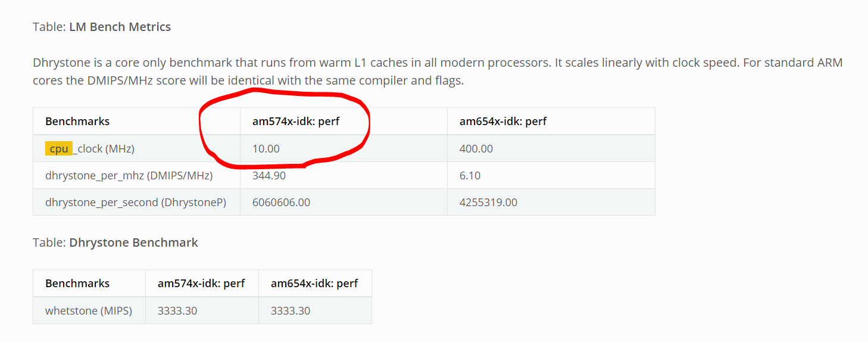Select the am654x-idk: perf header in Dhrystone table
Image resolution: width=868 pixels, height=342 pixels.
503,122
